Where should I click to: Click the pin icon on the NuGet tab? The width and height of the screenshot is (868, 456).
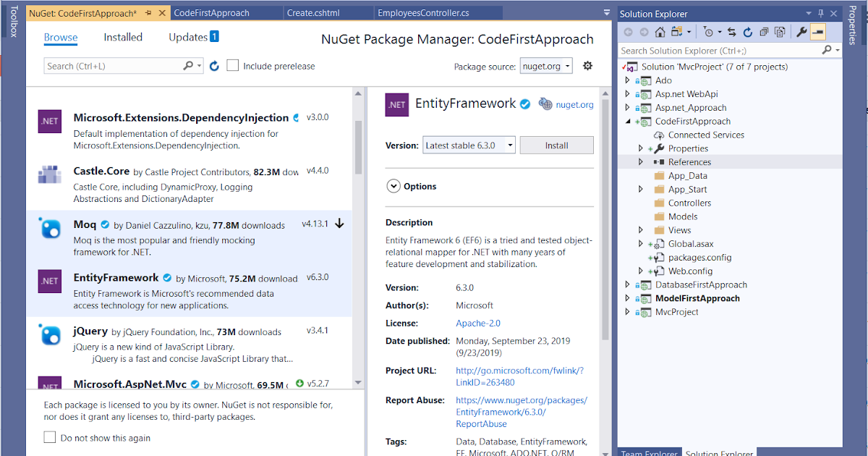tap(148, 13)
